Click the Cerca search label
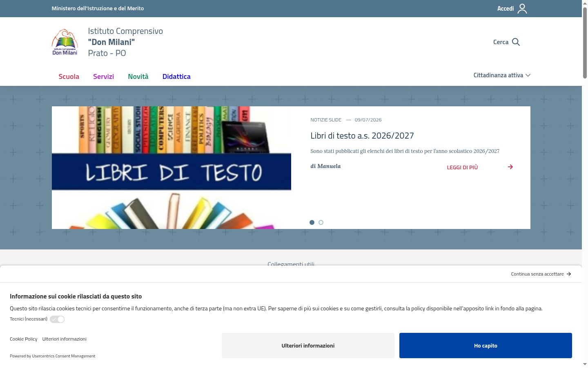 tap(501, 42)
